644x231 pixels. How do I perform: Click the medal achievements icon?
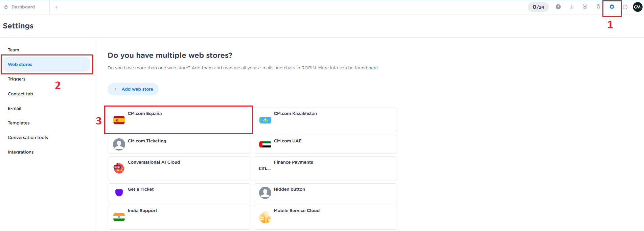[585, 7]
